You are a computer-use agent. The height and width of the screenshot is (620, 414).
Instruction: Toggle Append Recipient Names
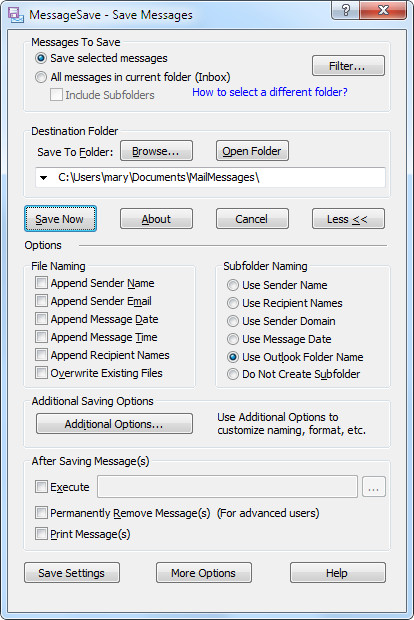click(x=41, y=355)
